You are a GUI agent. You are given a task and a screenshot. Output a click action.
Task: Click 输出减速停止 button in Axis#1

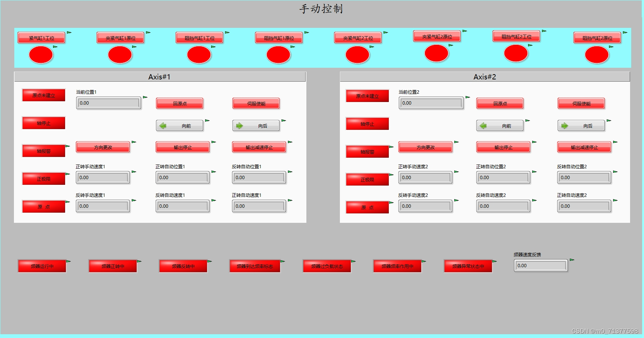pyautogui.click(x=259, y=147)
